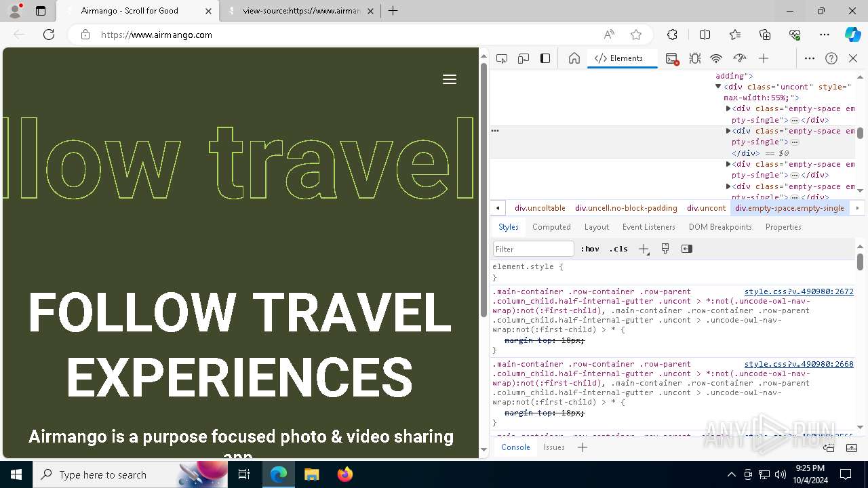This screenshot has height=488, width=868.
Task: Open the Layout tab
Action: tap(597, 227)
